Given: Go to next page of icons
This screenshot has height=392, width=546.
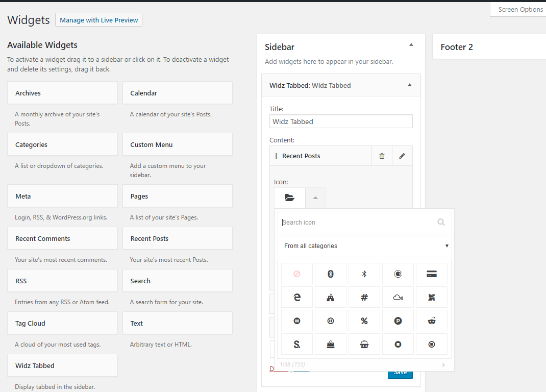Looking at the screenshot, I should pos(443,365).
